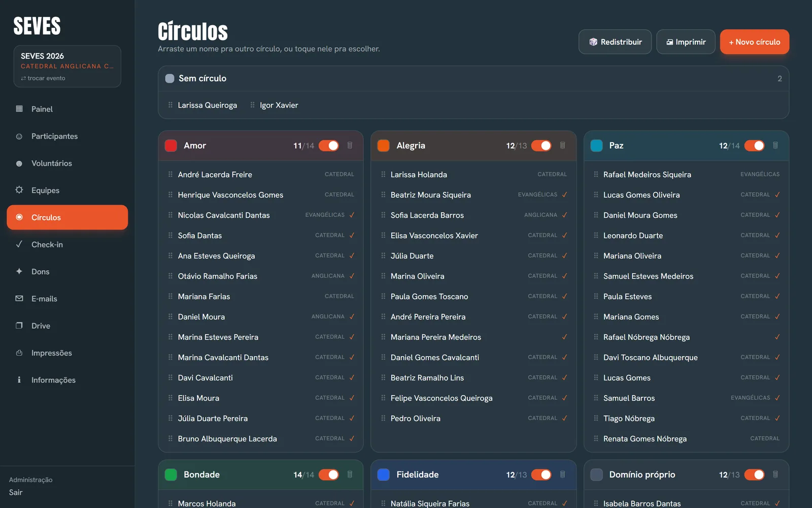Go to Participantes in the sidebar
812x508 pixels.
[x=67, y=136]
